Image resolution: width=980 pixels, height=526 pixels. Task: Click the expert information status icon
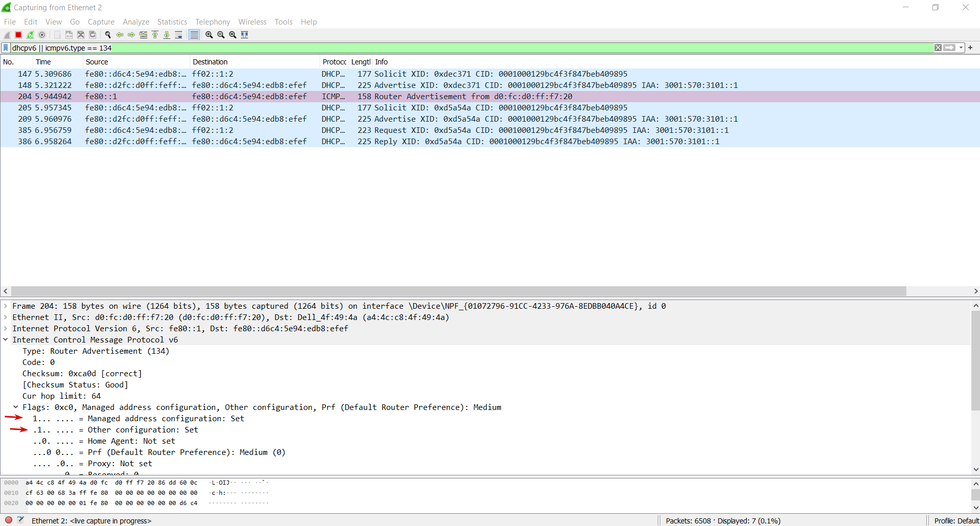pyautogui.click(x=9, y=520)
